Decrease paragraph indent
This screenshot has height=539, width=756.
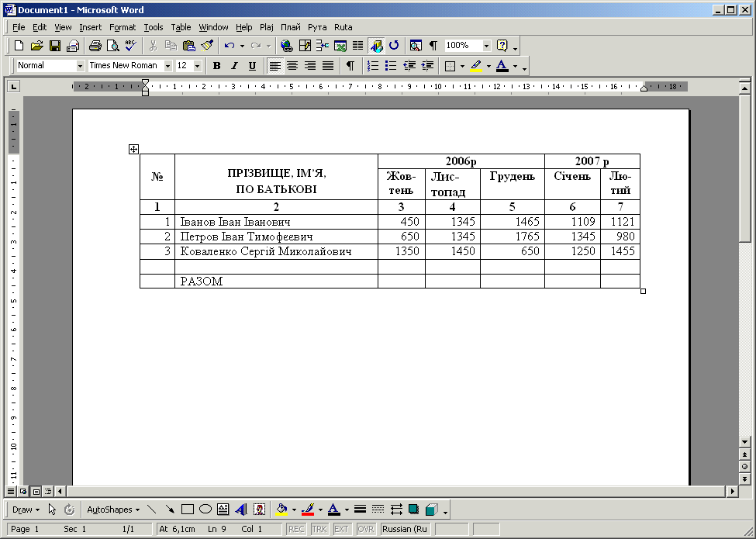409,66
